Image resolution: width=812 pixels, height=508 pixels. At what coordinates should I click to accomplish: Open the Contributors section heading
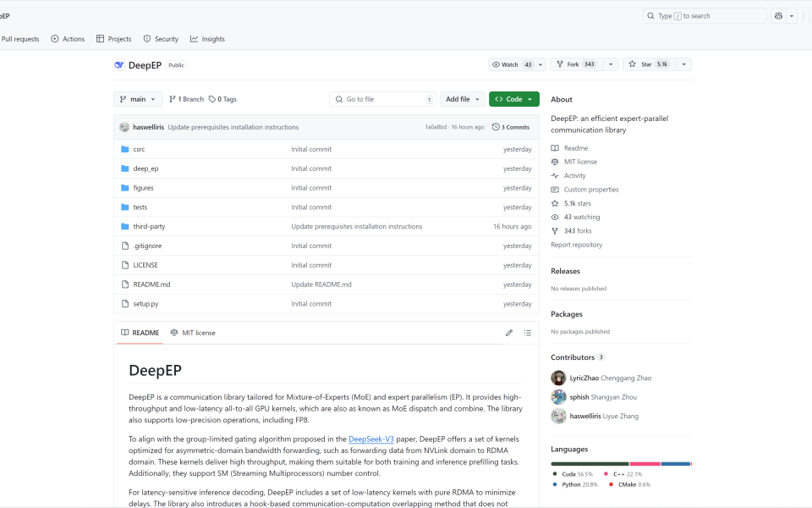tap(573, 357)
